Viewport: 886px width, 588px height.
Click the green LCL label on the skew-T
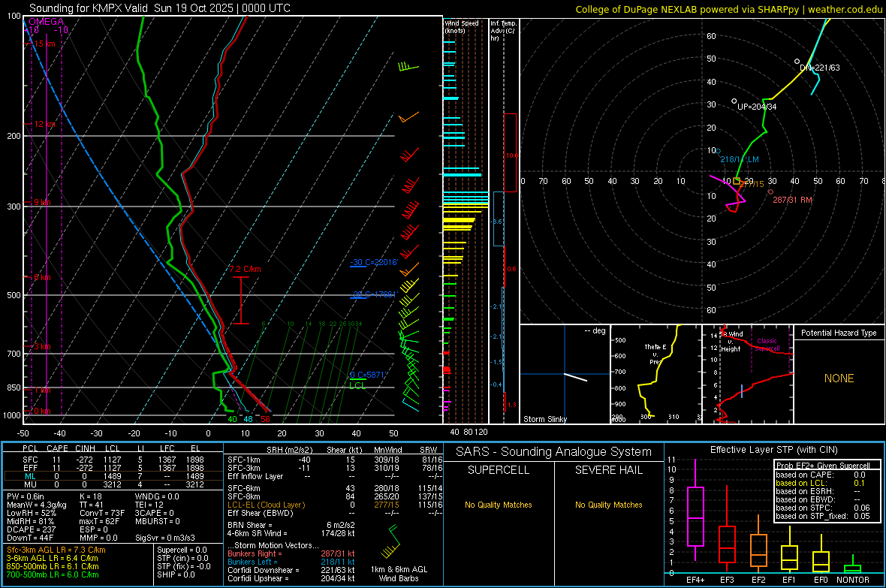click(357, 385)
